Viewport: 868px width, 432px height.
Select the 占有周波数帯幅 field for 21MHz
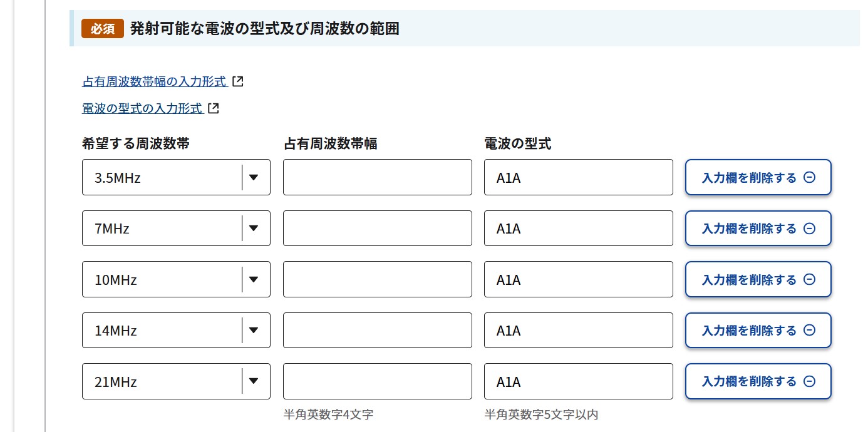pyautogui.click(x=377, y=381)
